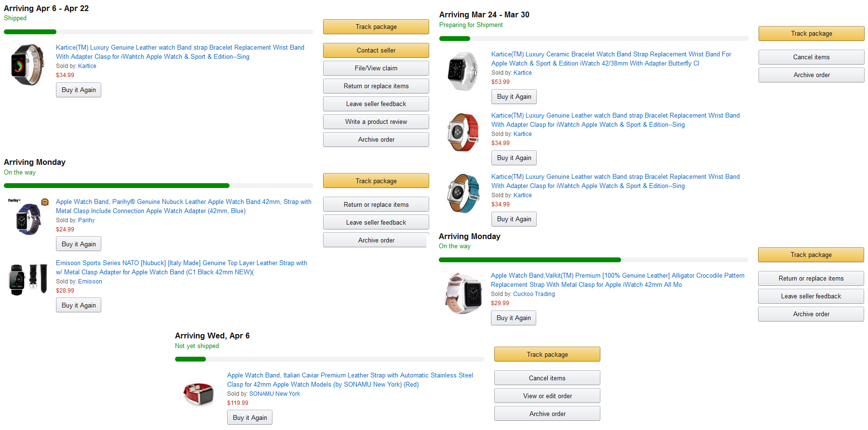Click the Emisoon NATO black band thumbnail
The height and width of the screenshot is (430, 868).
[x=28, y=279]
